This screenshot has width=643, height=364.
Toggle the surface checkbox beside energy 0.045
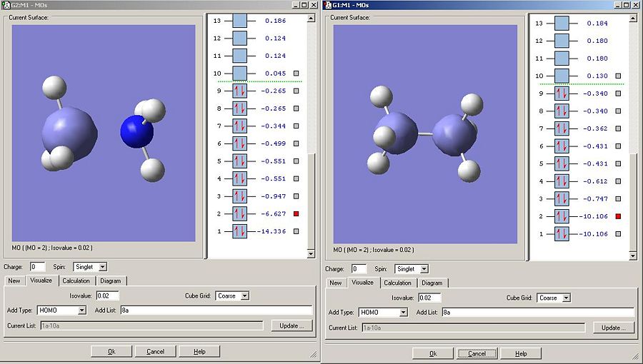click(296, 74)
